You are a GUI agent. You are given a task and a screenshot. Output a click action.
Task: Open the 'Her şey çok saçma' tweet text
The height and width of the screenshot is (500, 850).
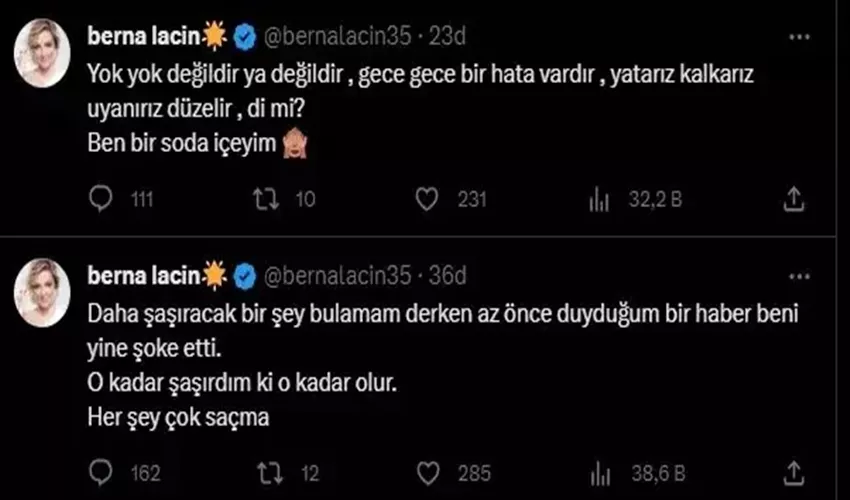point(178,418)
